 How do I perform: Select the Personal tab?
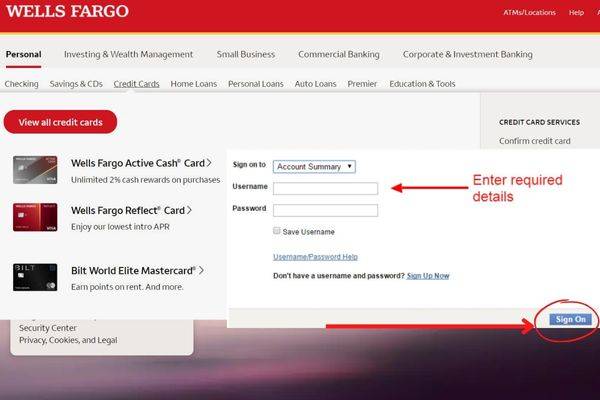click(23, 54)
